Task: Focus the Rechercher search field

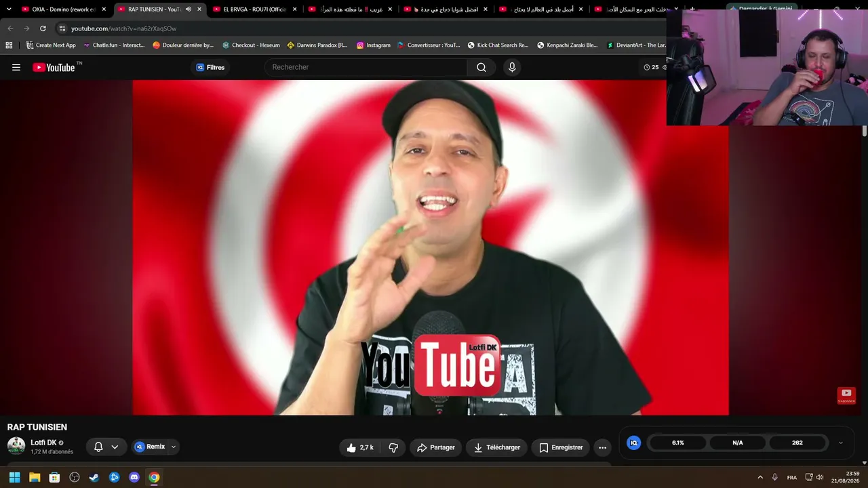Action: tap(366, 67)
